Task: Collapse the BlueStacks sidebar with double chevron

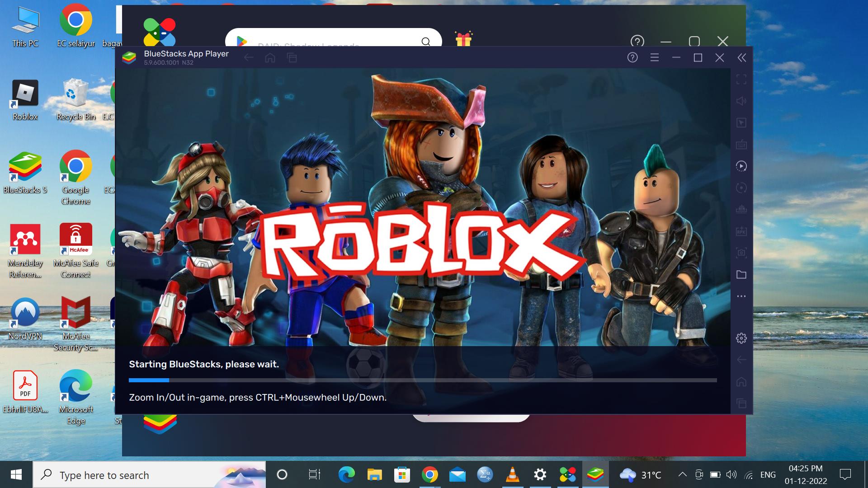Action: [742, 58]
